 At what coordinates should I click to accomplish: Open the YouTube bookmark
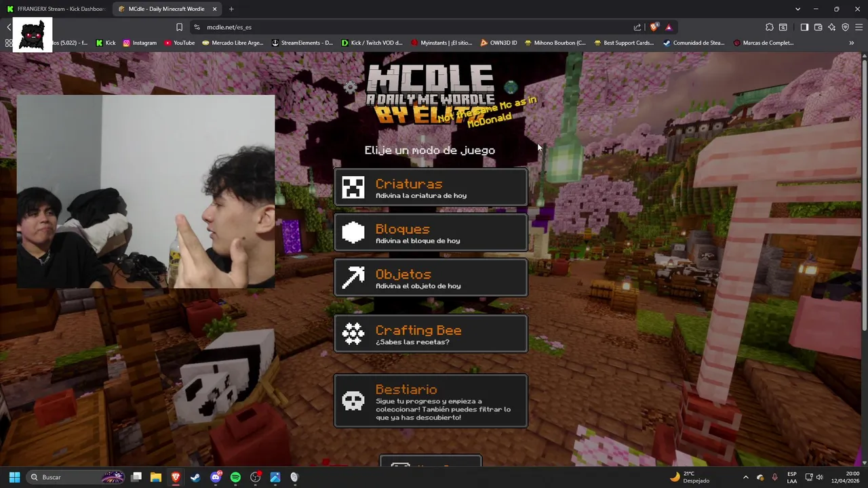[x=179, y=43]
